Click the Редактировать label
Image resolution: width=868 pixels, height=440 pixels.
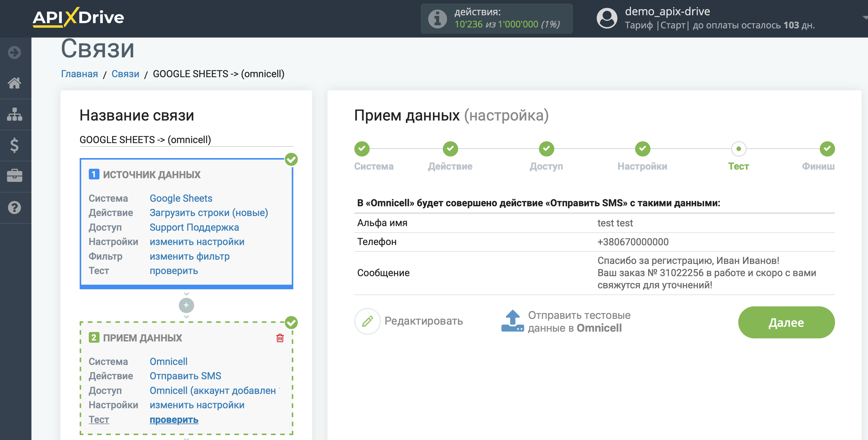click(424, 321)
